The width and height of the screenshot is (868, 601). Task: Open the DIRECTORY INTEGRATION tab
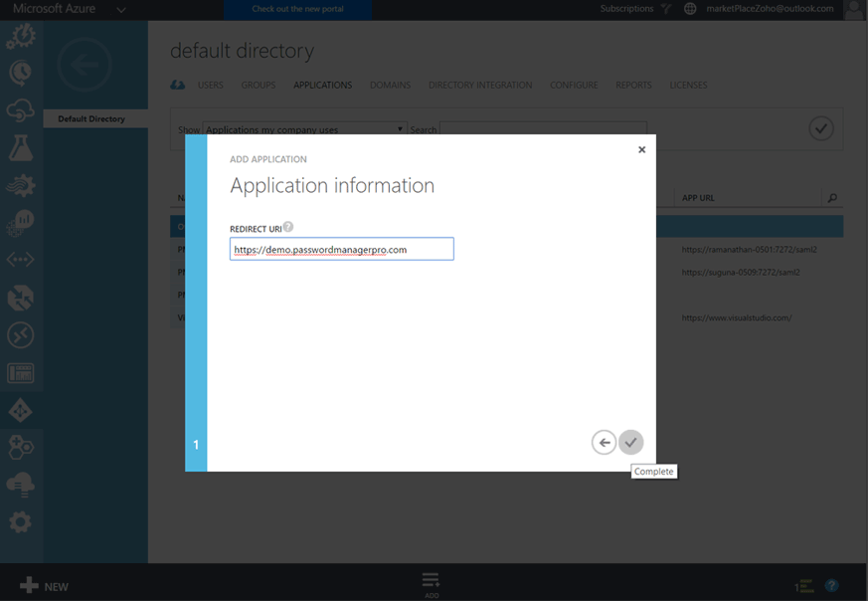coord(480,85)
